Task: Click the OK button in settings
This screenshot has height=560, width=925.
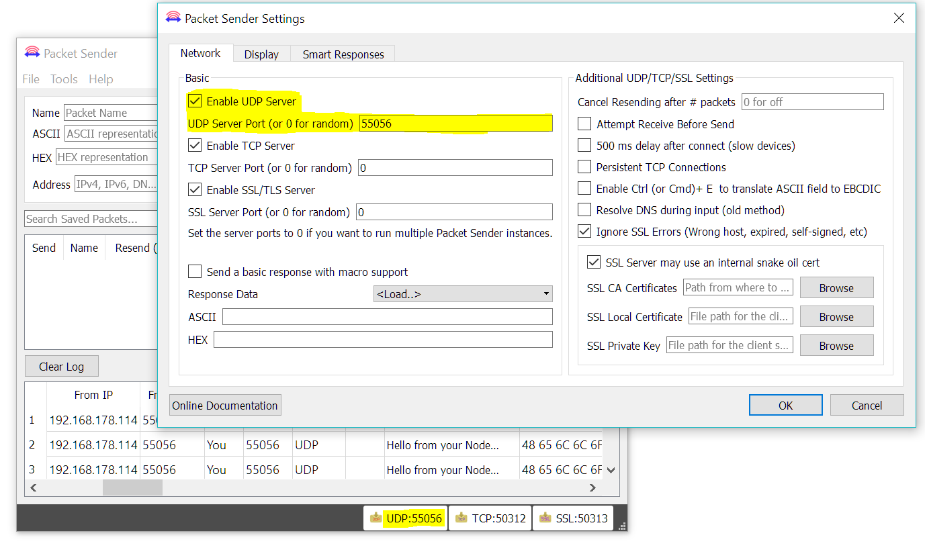Action: point(786,406)
